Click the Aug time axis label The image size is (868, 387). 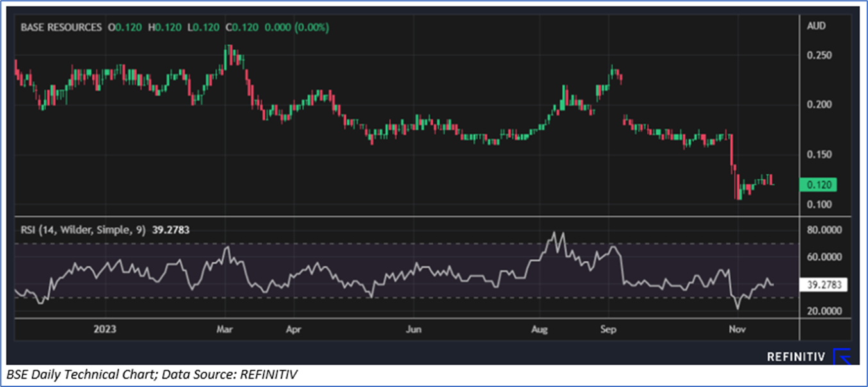pos(540,329)
